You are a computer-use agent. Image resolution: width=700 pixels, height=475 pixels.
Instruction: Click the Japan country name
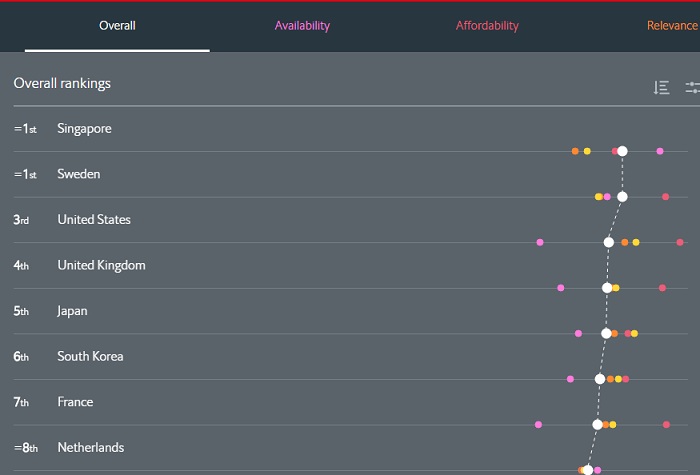pos(72,311)
